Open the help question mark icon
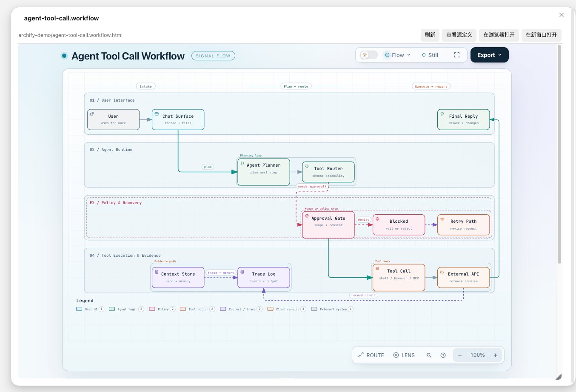The width and height of the screenshot is (576, 392). 443,355
